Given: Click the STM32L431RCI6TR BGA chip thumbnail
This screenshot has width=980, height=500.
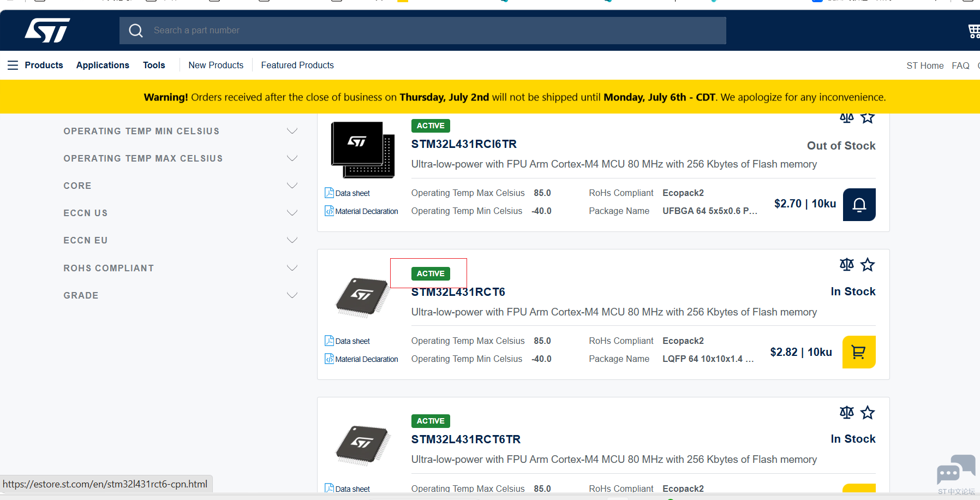Looking at the screenshot, I should (x=363, y=150).
